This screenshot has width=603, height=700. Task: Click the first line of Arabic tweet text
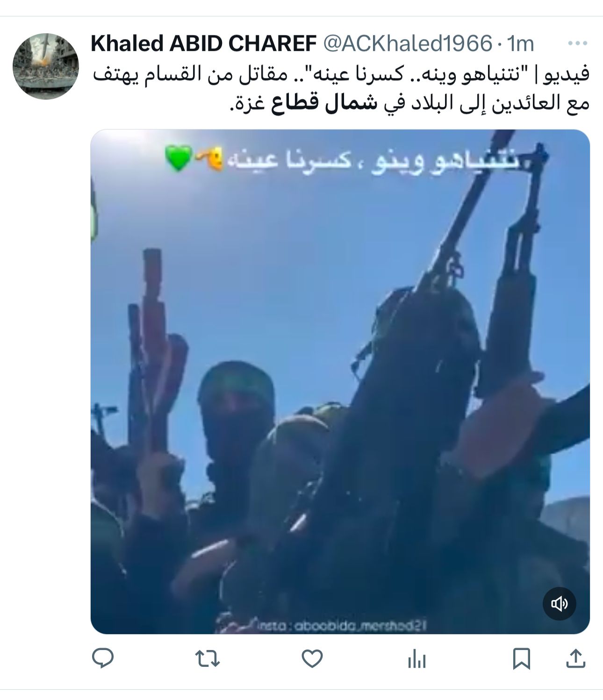(x=341, y=75)
